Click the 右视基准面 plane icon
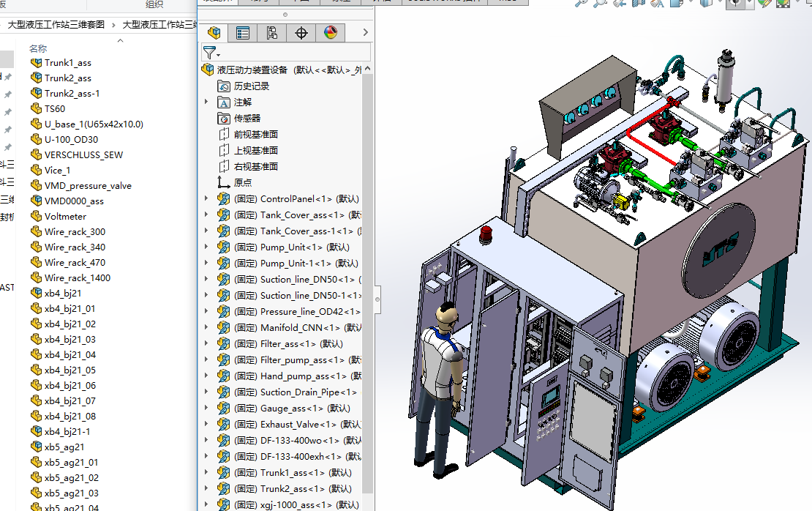The image size is (812, 511). (x=224, y=166)
